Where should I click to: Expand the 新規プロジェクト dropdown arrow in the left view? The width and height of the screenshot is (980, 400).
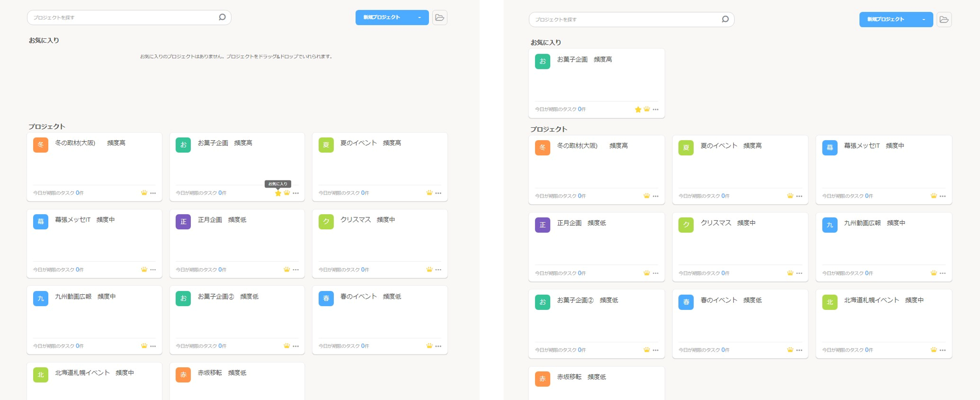pos(419,18)
